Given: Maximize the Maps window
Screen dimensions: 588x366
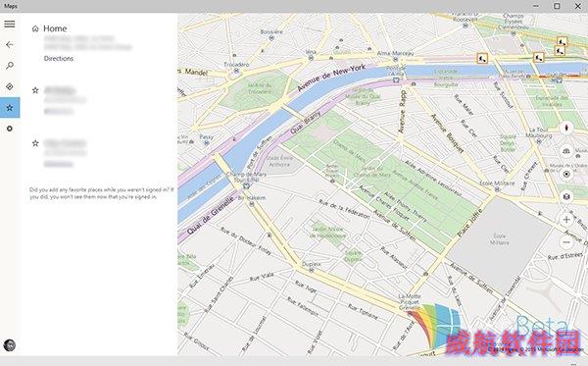Looking at the screenshot, I should (557, 6).
